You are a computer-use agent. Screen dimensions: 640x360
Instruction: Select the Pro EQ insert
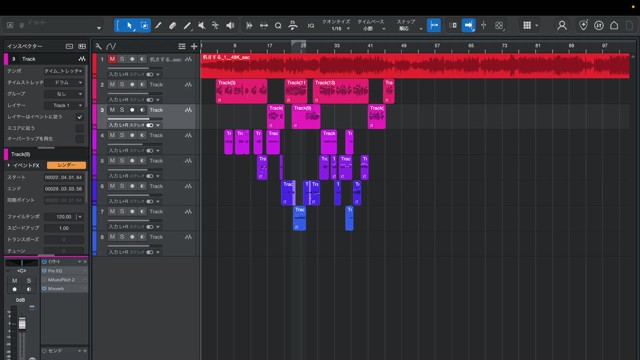pos(64,271)
